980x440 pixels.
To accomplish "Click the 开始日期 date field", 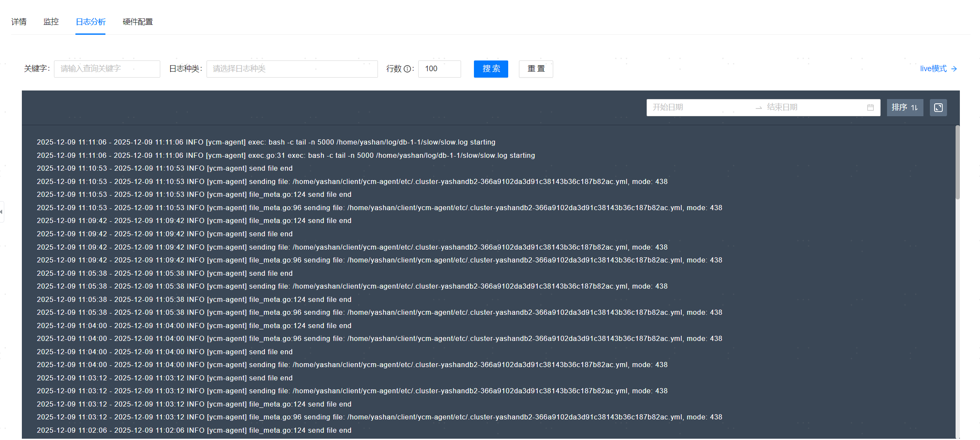I will click(x=698, y=107).
